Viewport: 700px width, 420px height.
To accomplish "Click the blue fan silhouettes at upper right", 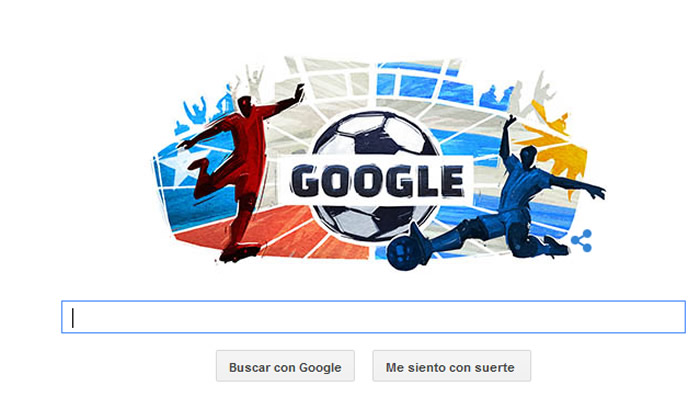I will (x=496, y=97).
